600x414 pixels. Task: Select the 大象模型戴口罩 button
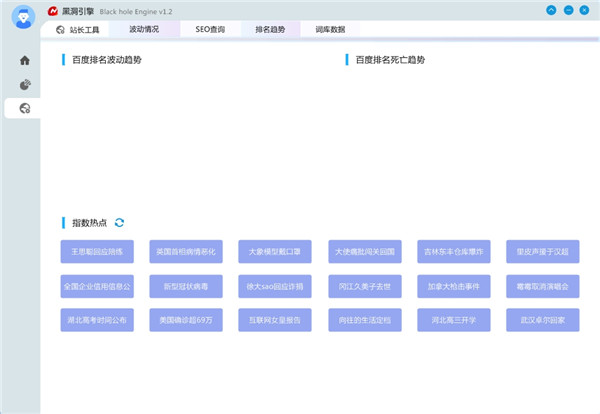[275, 252]
